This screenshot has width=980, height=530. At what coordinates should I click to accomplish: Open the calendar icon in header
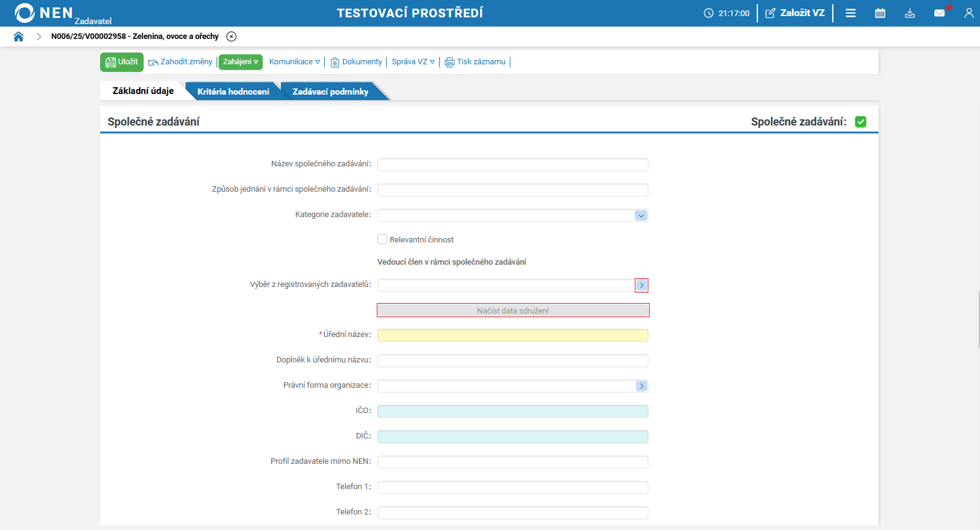pyautogui.click(x=880, y=13)
